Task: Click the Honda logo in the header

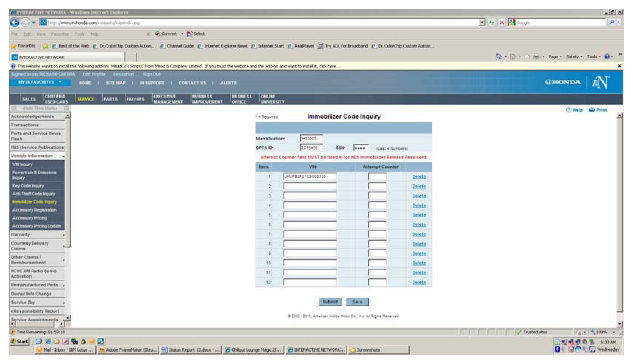Action: 563,82
